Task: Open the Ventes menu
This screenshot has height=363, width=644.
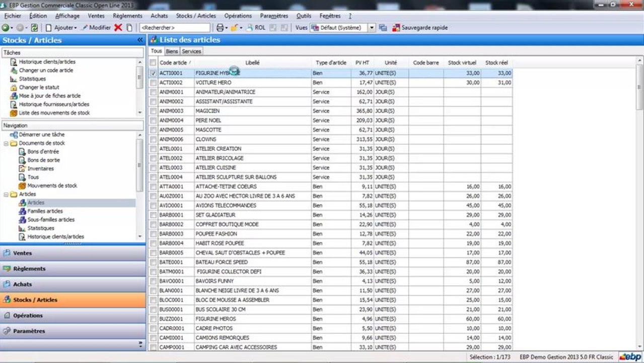Action: [96, 16]
